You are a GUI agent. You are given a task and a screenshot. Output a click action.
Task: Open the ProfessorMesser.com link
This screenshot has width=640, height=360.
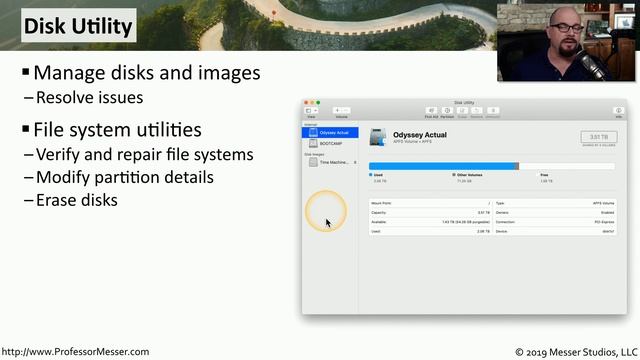point(75,352)
